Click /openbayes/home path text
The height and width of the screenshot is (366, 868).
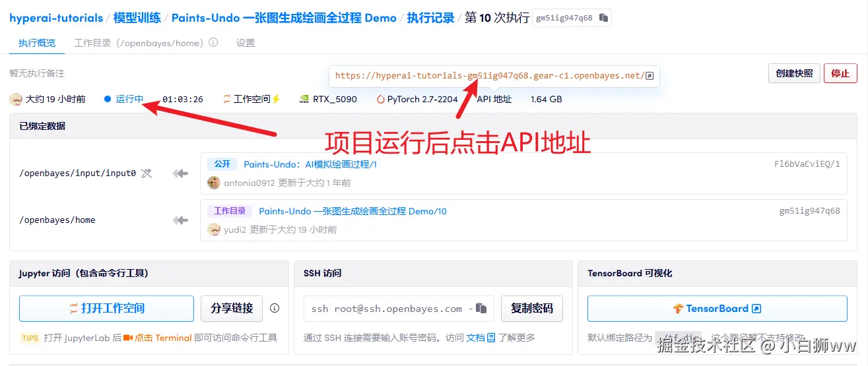tap(57, 220)
